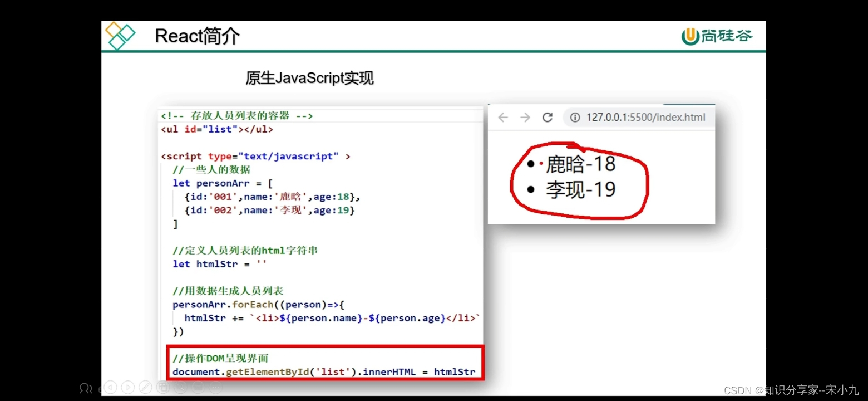The height and width of the screenshot is (401, 868).
Task: Click the site info icon in address bar
Action: [575, 118]
